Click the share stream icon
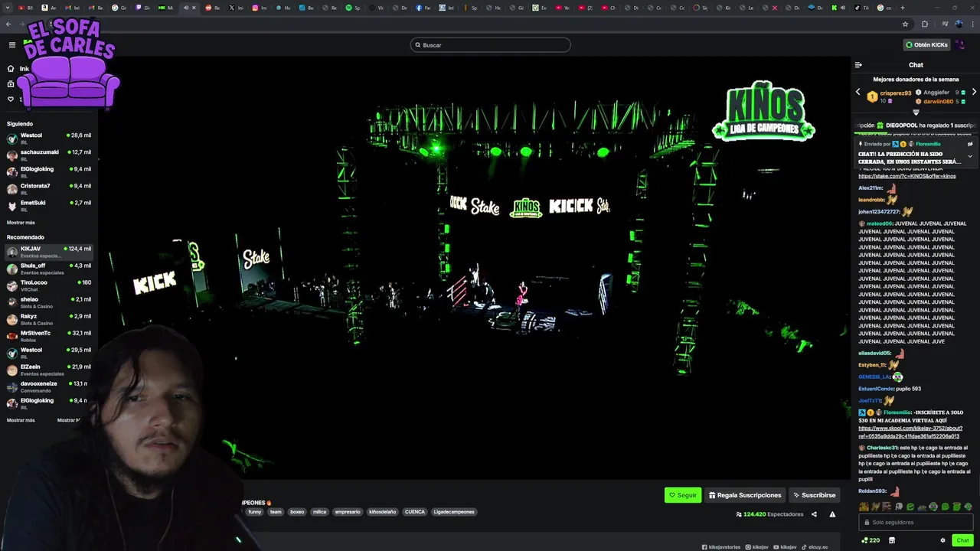Viewport: 980px width, 551px height. (814, 514)
